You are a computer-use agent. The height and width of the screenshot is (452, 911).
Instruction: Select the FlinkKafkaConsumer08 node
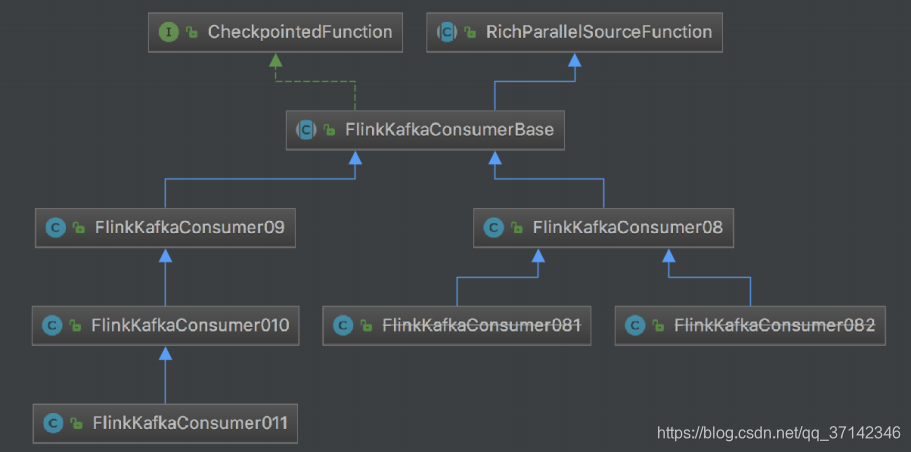coord(604,228)
